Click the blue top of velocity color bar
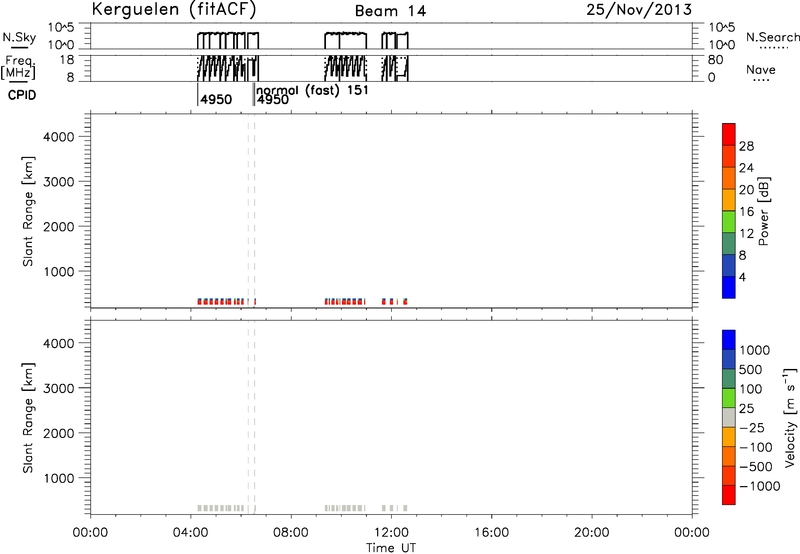The image size is (800, 554). click(729, 340)
